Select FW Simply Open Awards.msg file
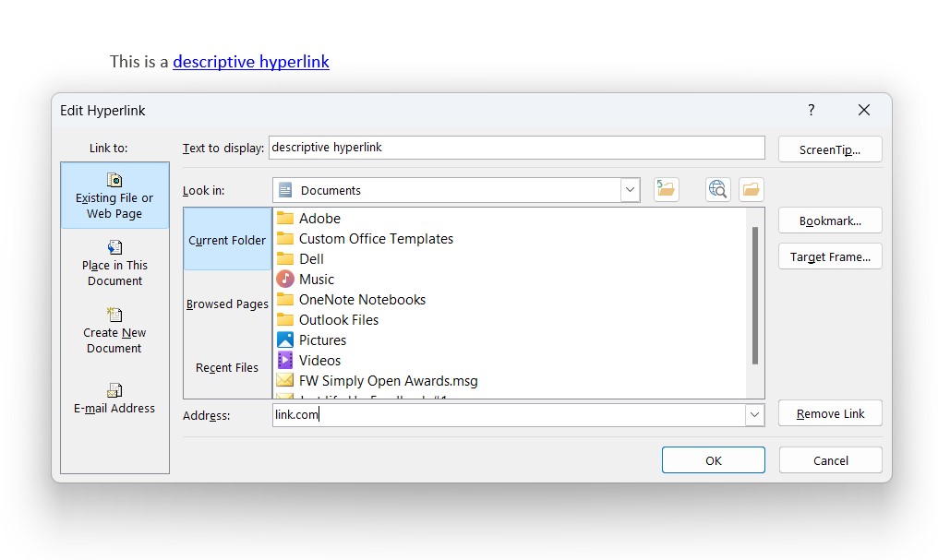The width and height of the screenshot is (938, 560). tap(377, 381)
